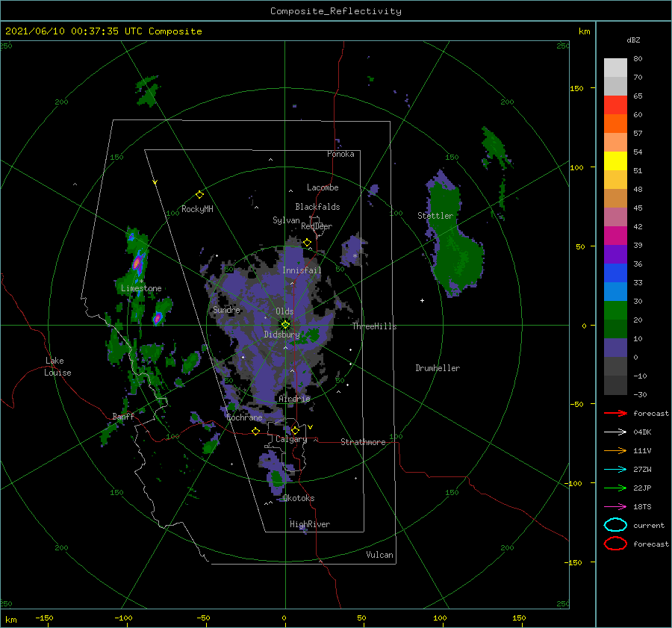This screenshot has height=628, width=672.
Task: Click the Ponoka label
Action: pyautogui.click(x=340, y=154)
